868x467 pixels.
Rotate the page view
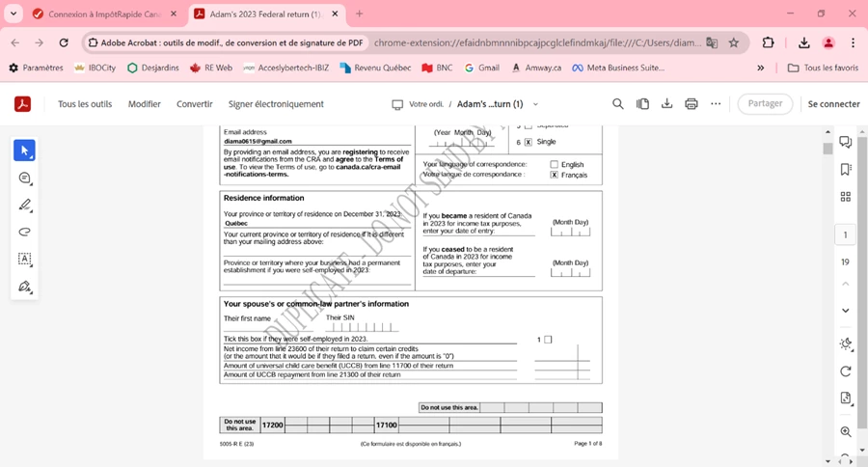point(845,371)
